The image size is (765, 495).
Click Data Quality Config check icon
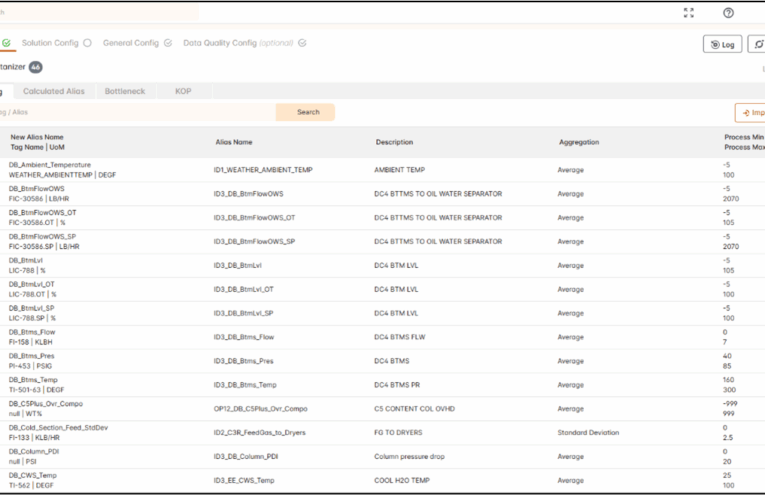(302, 43)
